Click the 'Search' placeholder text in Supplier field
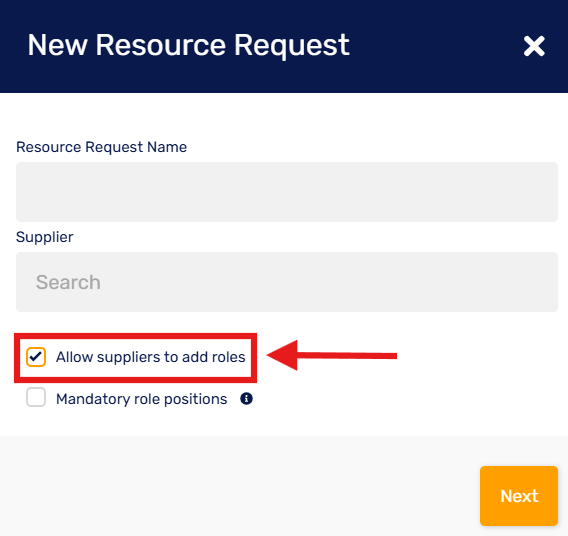The width and height of the screenshot is (568, 536). pos(68,282)
